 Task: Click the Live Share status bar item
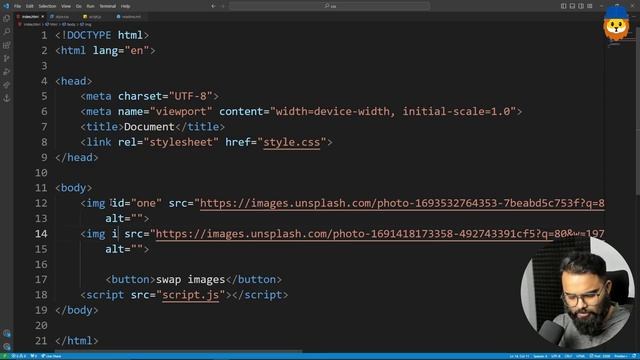click(51, 356)
